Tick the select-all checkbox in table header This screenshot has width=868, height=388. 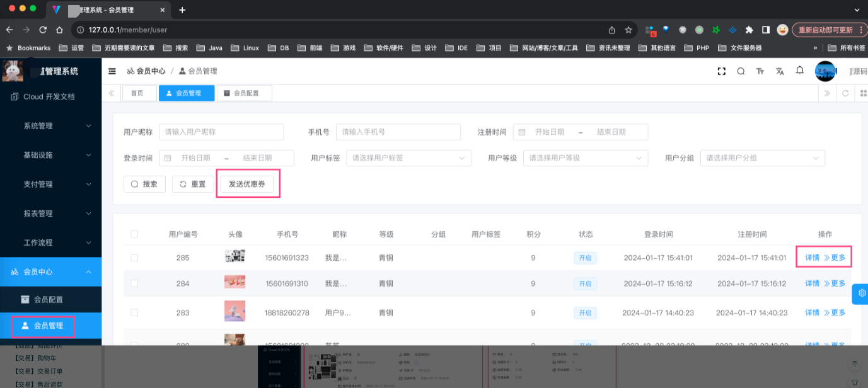pos(134,234)
